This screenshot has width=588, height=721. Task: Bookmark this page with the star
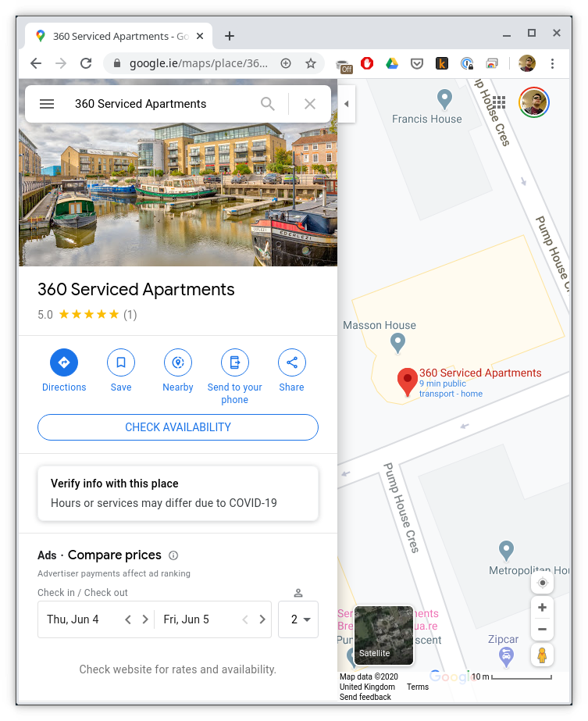(x=311, y=63)
